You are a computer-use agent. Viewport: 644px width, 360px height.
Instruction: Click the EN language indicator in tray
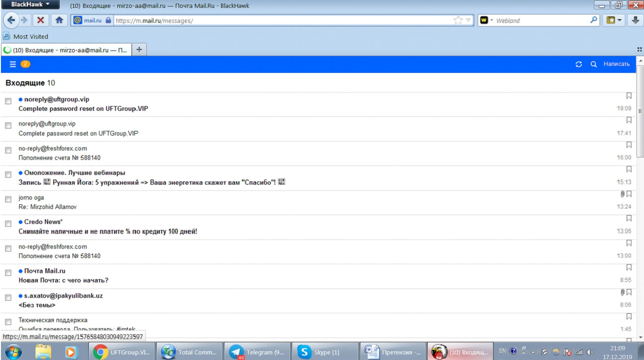(x=502, y=351)
